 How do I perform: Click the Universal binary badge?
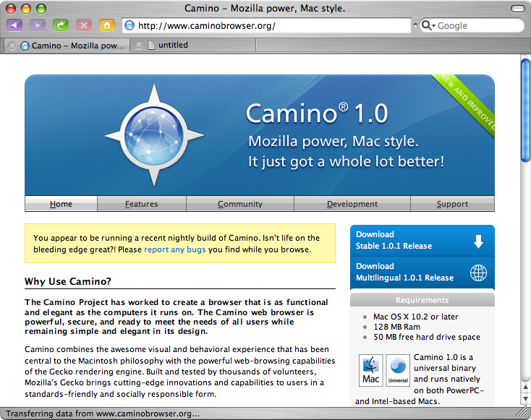click(398, 370)
